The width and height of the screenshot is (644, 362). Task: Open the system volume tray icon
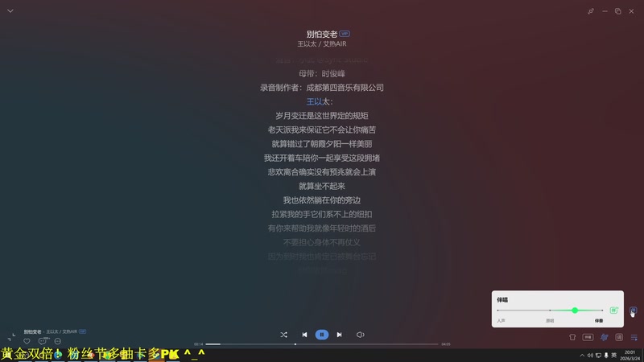(x=590, y=356)
